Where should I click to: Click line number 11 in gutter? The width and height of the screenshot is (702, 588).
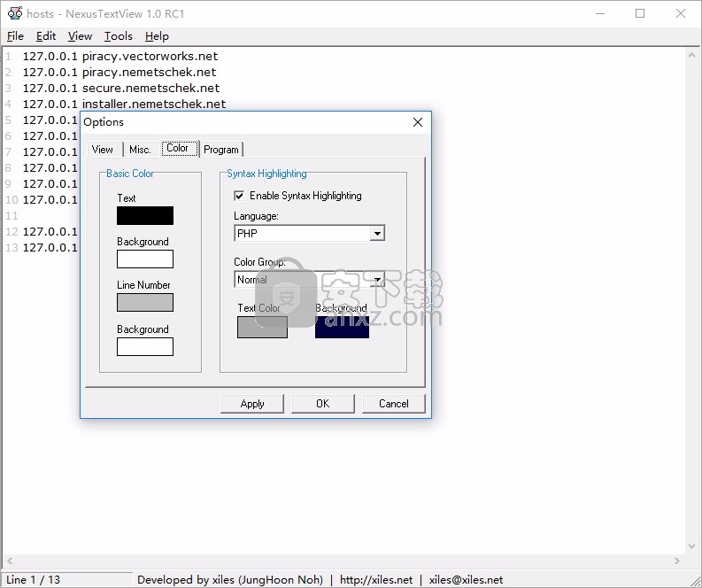(12, 215)
